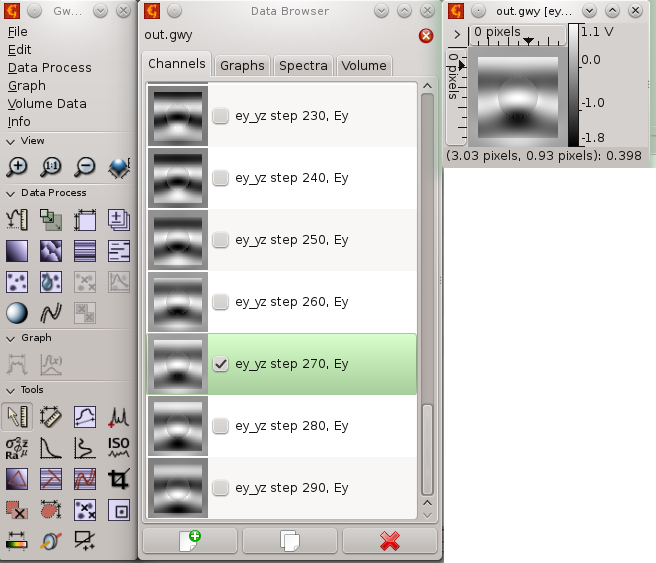Uncheck the ey_yz step 270 channel

(x=221, y=364)
